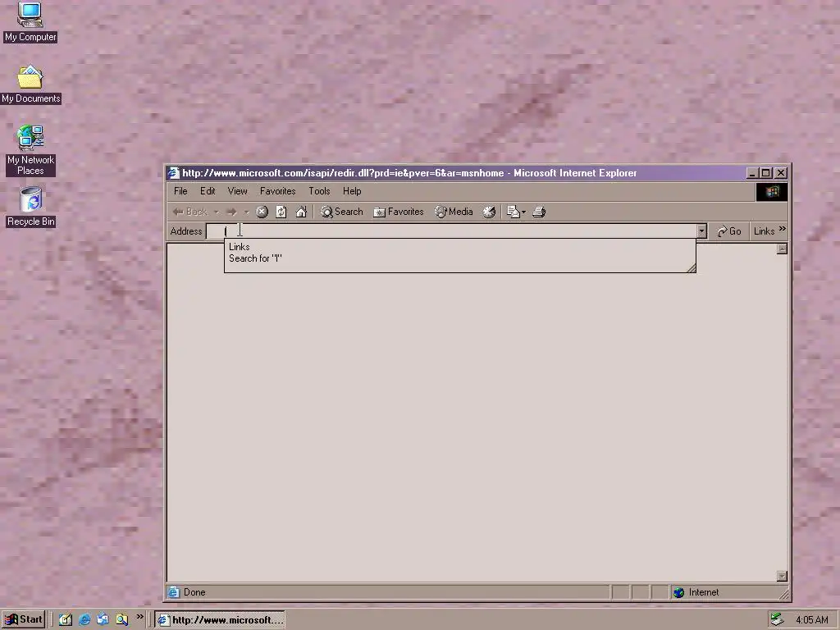Expand the Links toolbar chevron
840x630 pixels.
click(x=782, y=230)
